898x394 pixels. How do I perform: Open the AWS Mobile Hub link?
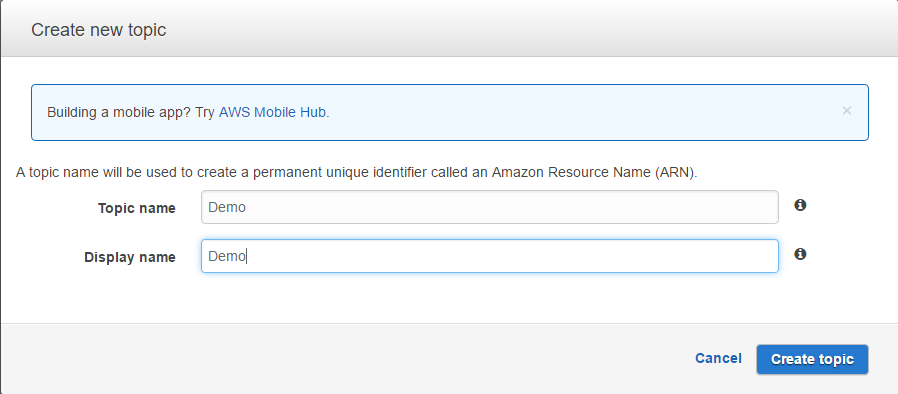pyautogui.click(x=273, y=112)
